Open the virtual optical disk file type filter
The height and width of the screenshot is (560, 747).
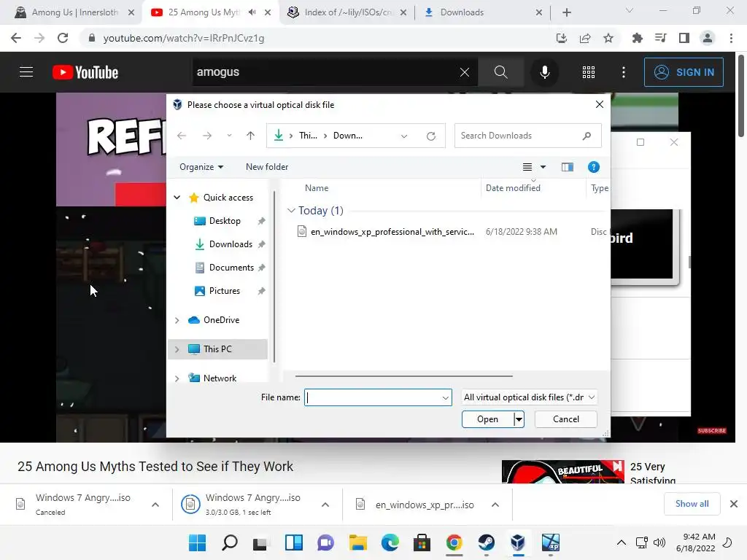click(529, 397)
